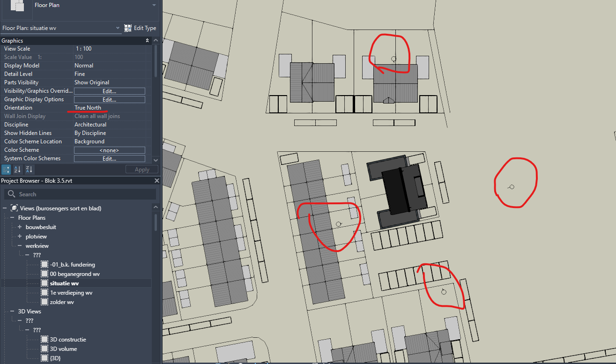Viewport: 616px width, 364px height.
Task: Open the Floor Plan view dropdown arrow
Action: [x=154, y=4]
